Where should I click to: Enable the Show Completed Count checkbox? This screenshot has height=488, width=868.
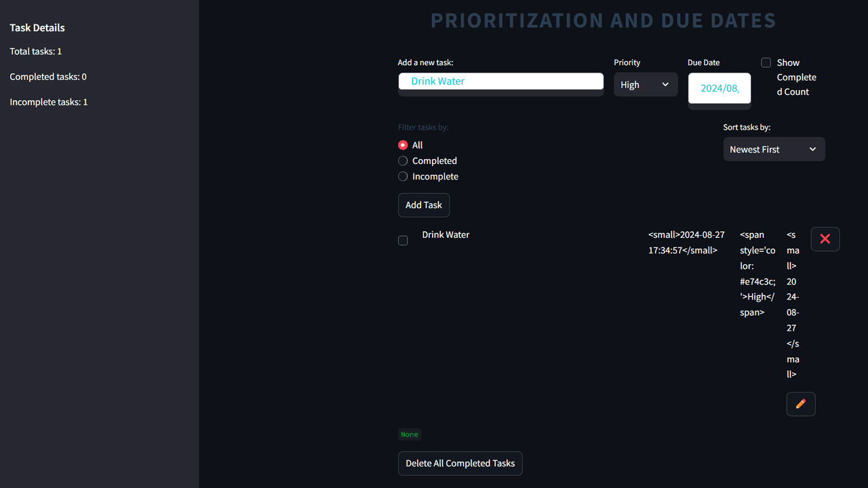point(766,63)
